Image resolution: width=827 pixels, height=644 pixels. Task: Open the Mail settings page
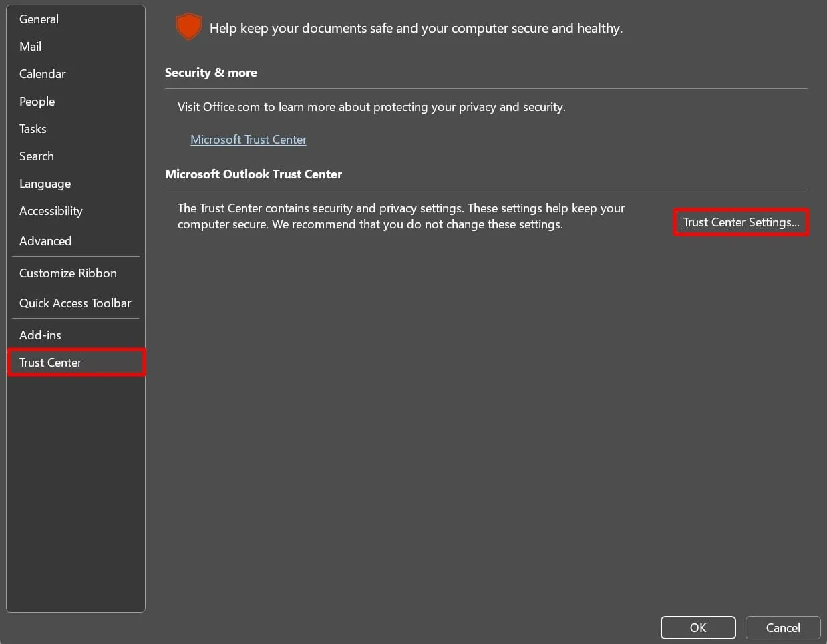click(x=30, y=46)
